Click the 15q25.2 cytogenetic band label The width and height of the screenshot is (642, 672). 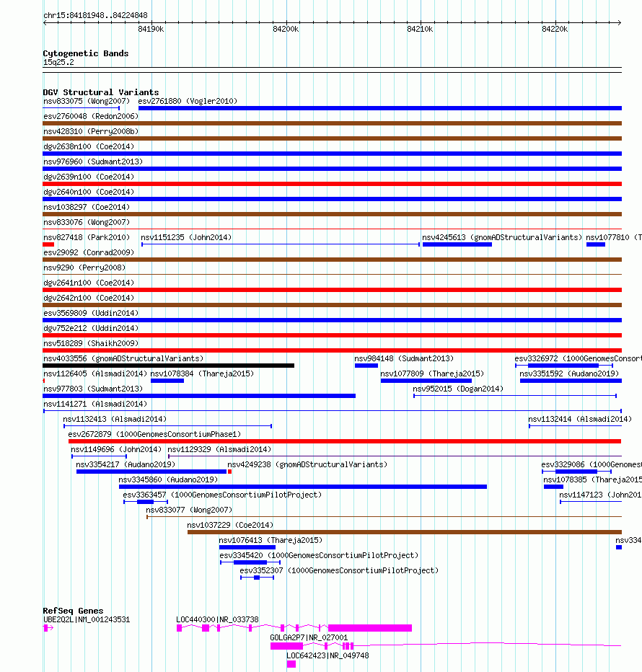(58, 63)
